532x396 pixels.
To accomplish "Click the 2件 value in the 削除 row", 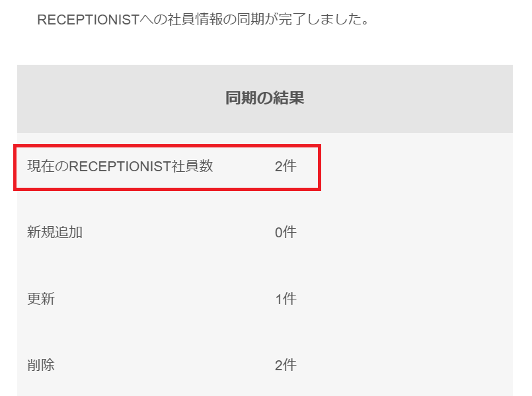I will click(285, 365).
